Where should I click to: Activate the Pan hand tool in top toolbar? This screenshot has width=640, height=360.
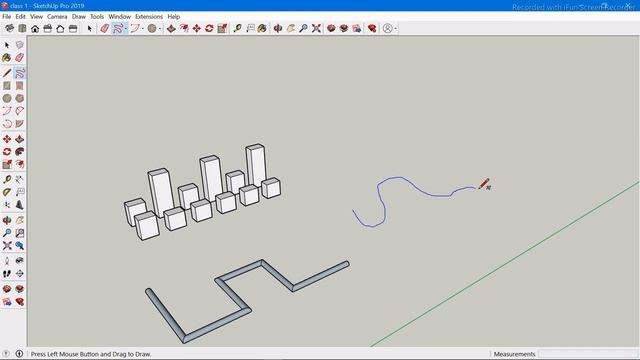coord(291,28)
